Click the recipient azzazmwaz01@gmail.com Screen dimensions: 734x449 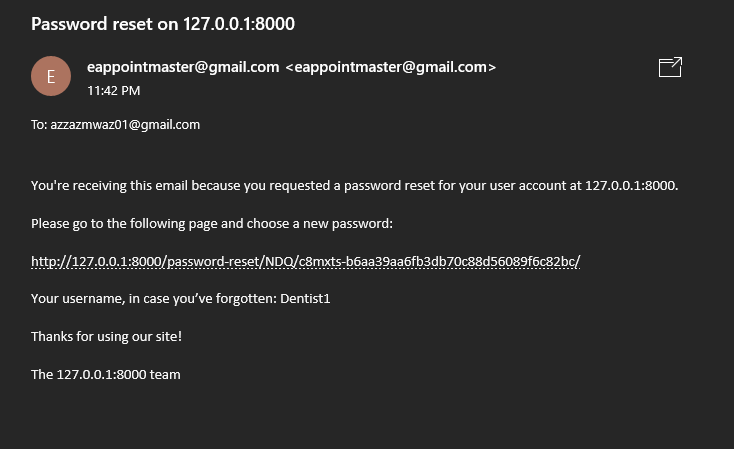[125, 125]
